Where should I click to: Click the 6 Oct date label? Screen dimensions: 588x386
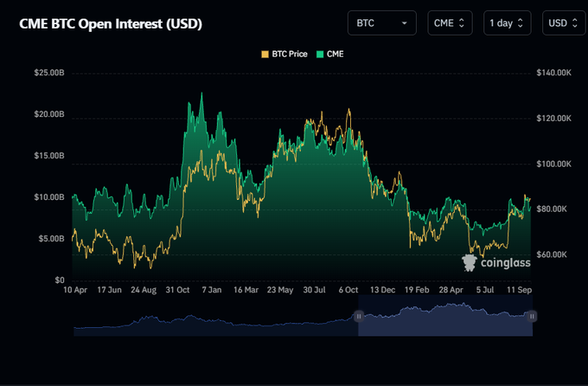(x=348, y=290)
